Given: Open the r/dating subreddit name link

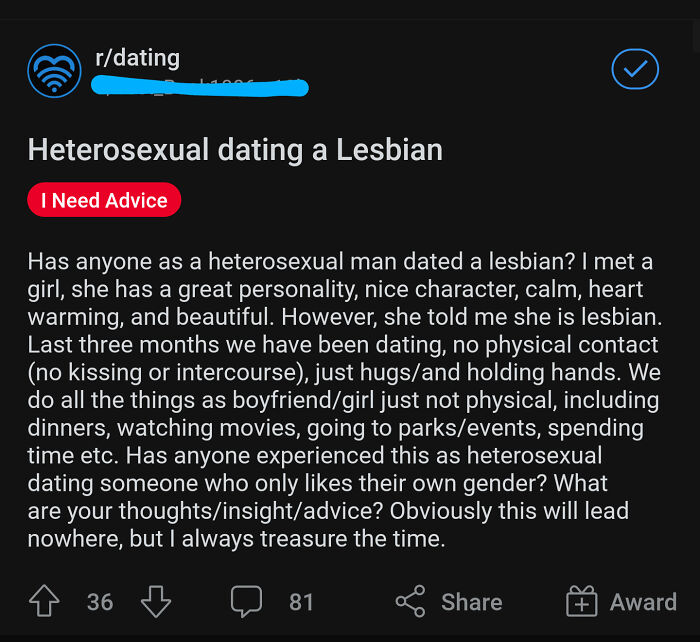Looking at the screenshot, I should tap(137, 57).
